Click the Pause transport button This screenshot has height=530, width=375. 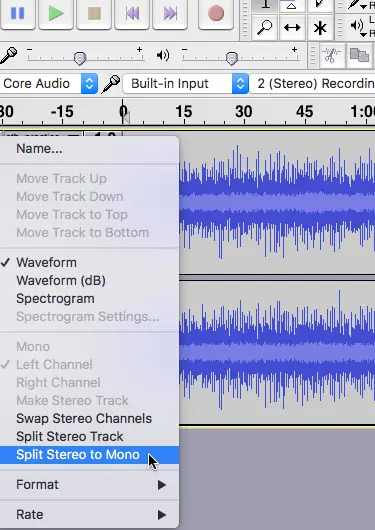[x=18, y=14]
